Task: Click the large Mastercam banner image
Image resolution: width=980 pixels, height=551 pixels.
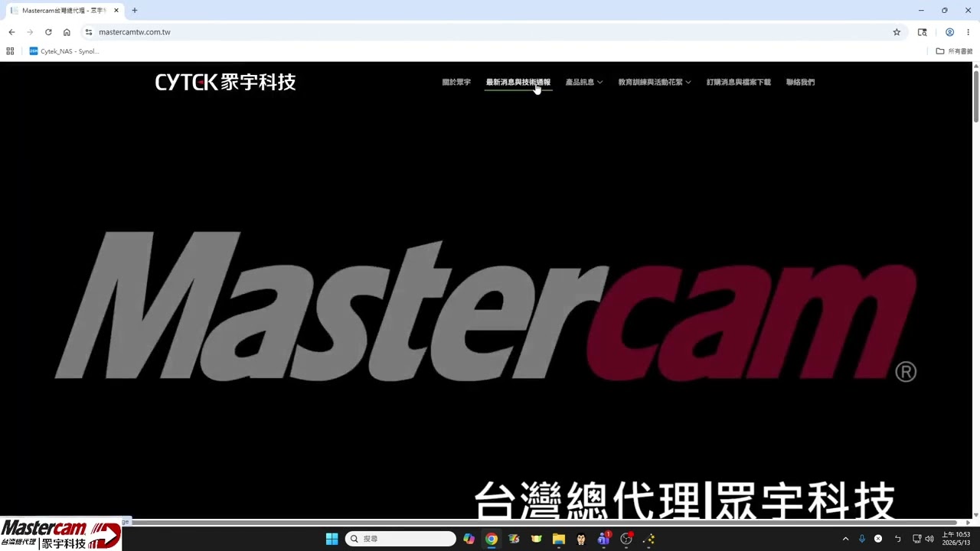Action: (485, 306)
